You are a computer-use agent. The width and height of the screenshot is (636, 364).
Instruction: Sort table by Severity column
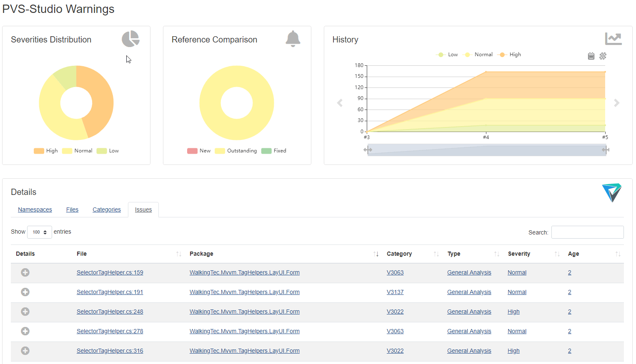pos(533,254)
